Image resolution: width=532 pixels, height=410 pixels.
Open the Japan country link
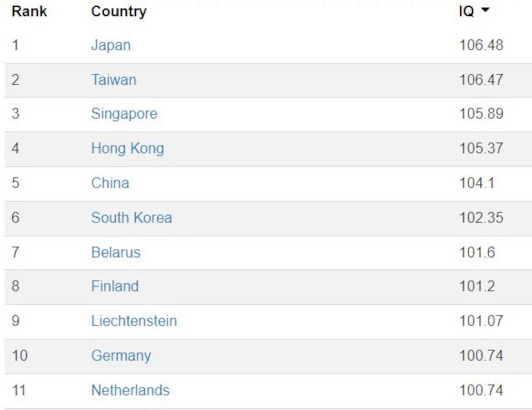[x=111, y=45]
